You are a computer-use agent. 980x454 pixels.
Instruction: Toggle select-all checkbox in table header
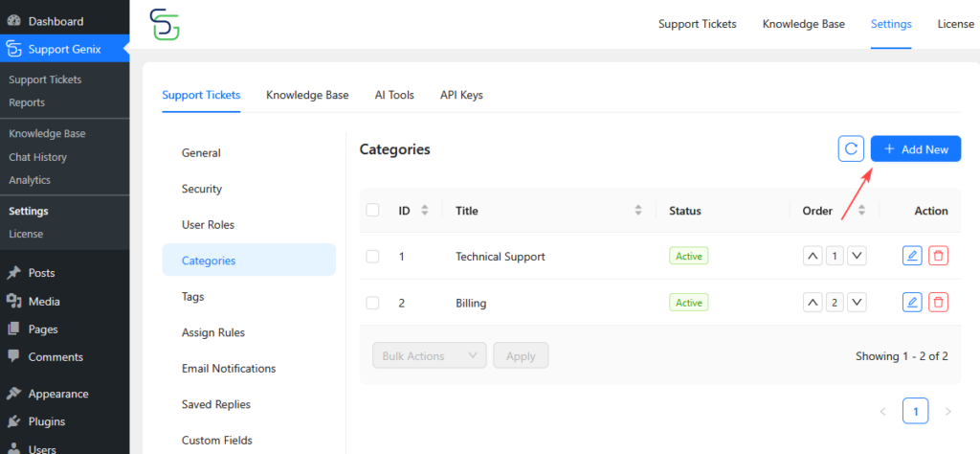pyautogui.click(x=372, y=210)
